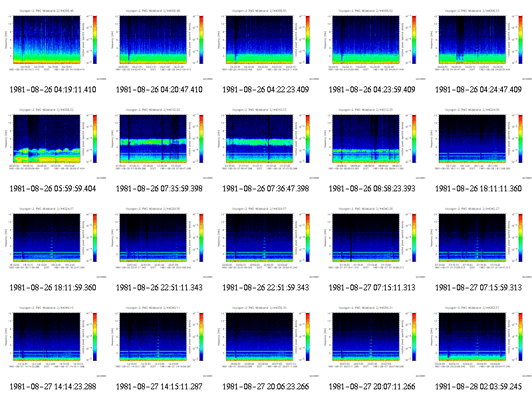The height and width of the screenshot is (396, 532).
Task: Click the color scale bar of the 04:19:11.410 plot
Action: coord(95,40)
